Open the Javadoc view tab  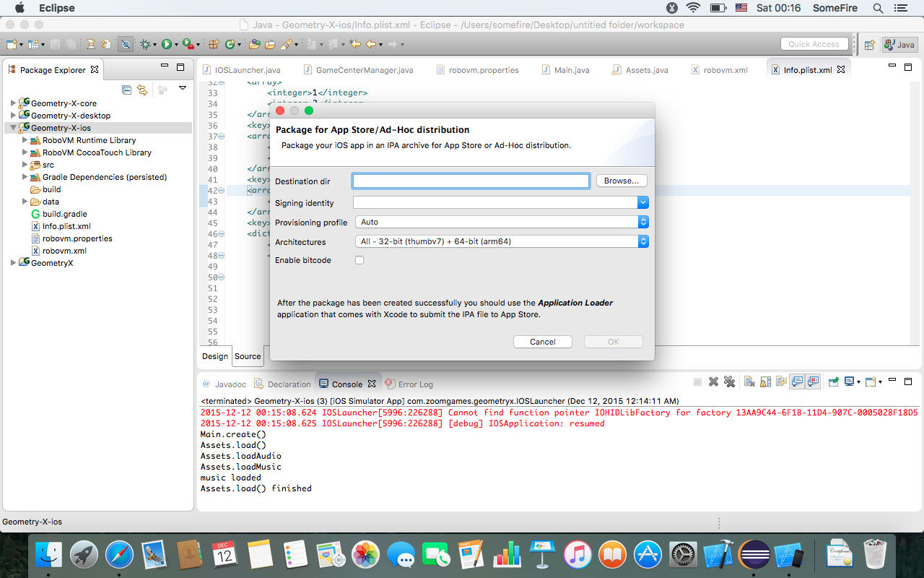coord(225,384)
